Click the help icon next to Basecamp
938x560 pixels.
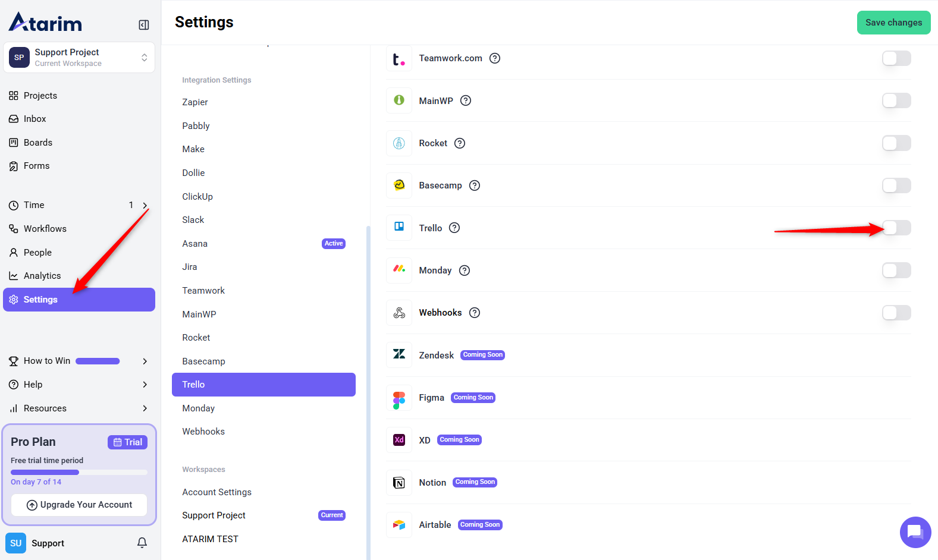point(475,185)
